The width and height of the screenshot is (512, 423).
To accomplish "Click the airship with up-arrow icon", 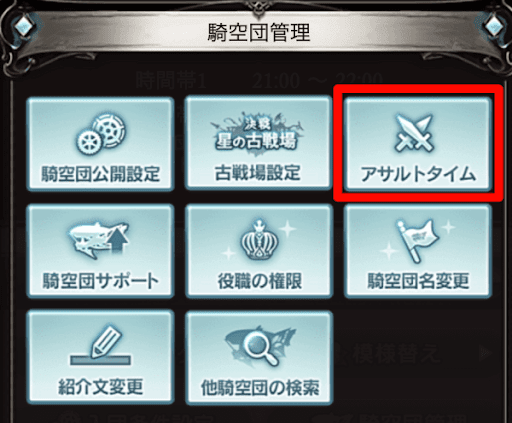I will pyautogui.click(x=99, y=239).
